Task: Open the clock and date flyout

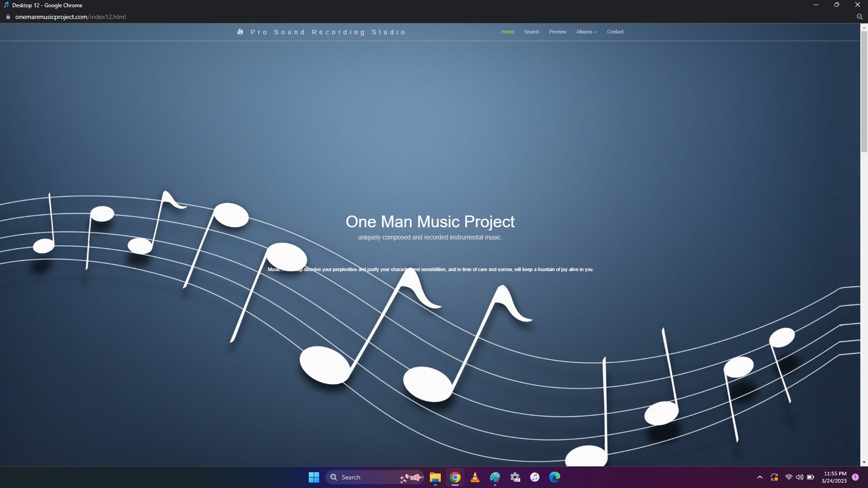Action: pyautogui.click(x=835, y=477)
